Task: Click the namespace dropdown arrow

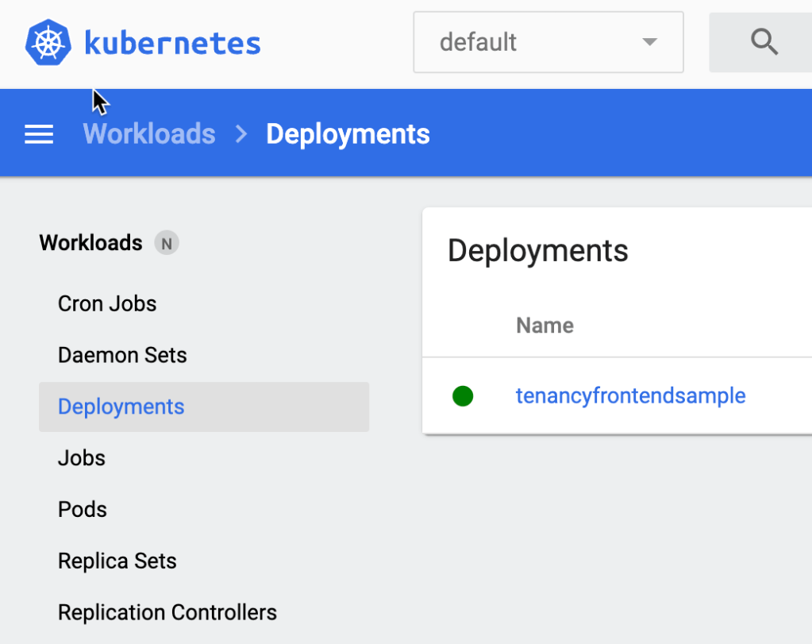Action: click(650, 42)
